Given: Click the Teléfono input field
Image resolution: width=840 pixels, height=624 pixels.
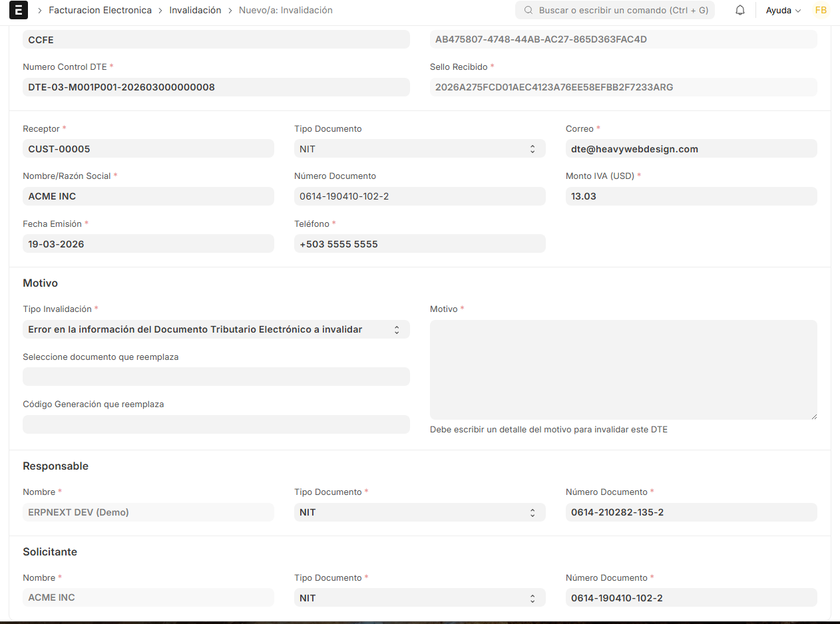Looking at the screenshot, I should (x=419, y=244).
